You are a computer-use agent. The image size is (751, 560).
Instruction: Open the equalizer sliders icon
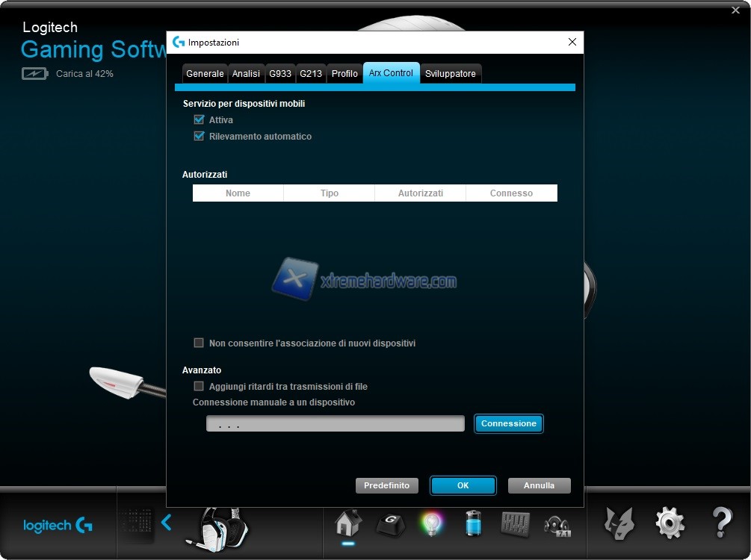(x=515, y=523)
